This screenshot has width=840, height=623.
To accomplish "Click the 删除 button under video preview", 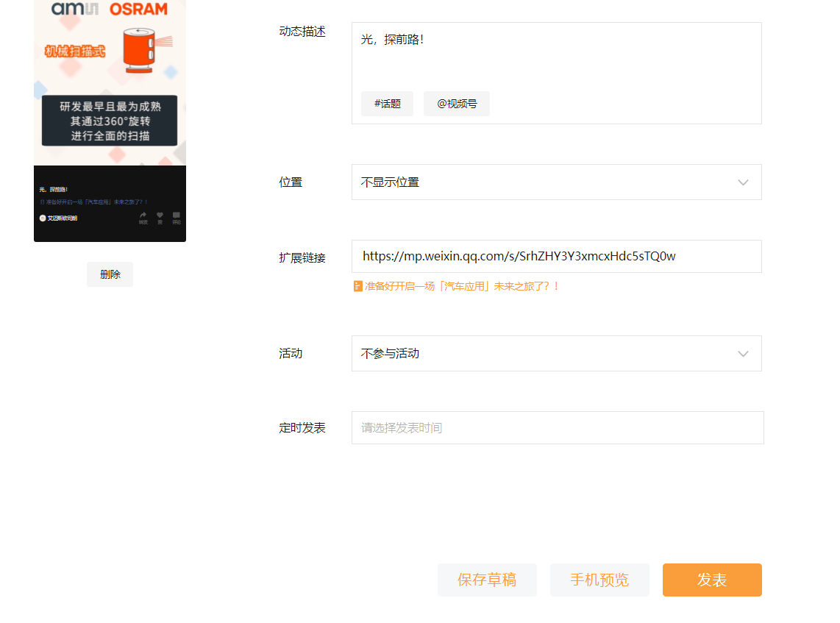I will pos(110,274).
